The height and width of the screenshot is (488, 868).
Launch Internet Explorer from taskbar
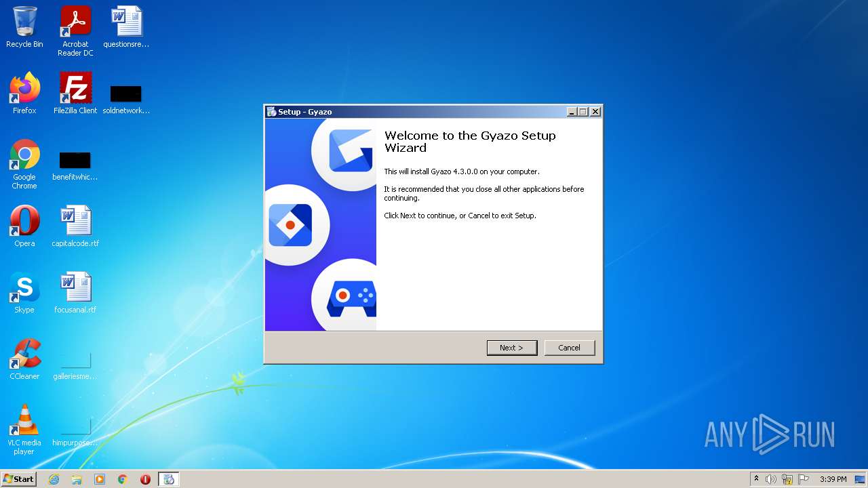pyautogui.click(x=54, y=479)
